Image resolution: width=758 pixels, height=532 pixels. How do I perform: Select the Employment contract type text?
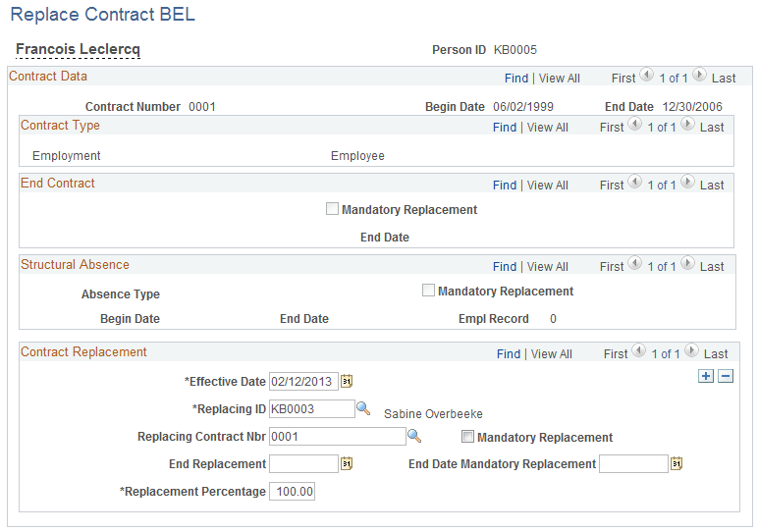[x=66, y=156]
